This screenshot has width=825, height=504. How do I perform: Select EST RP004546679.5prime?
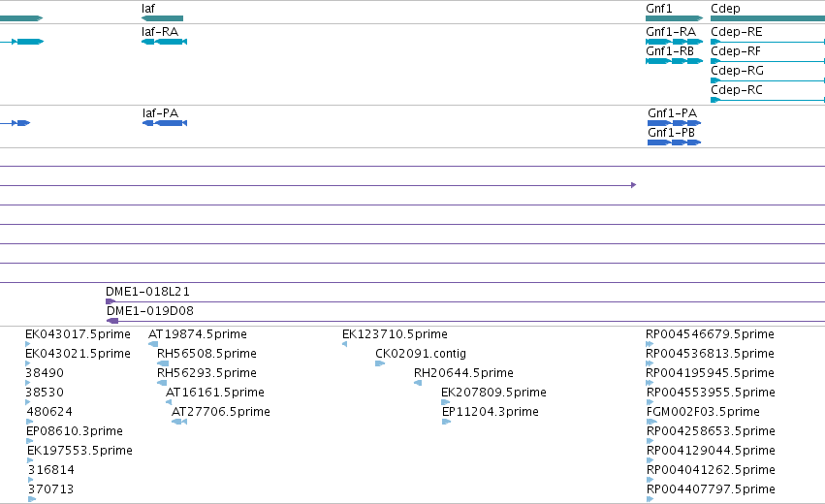710,334
